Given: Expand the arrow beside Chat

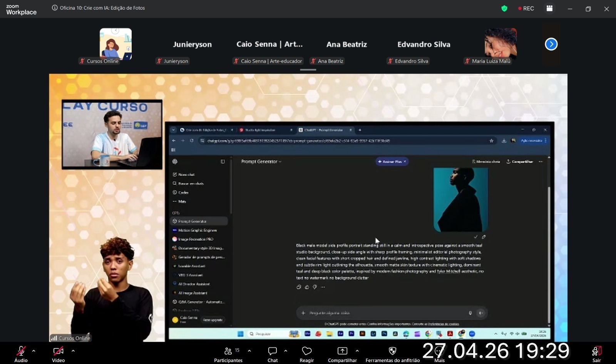Looking at the screenshot, I should coord(286,351).
